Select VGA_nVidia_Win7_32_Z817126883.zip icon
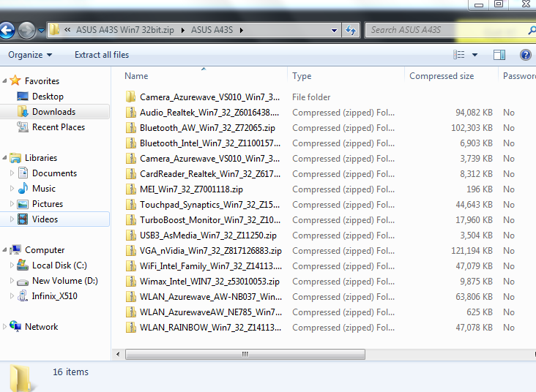The width and height of the screenshot is (536, 392). point(130,251)
